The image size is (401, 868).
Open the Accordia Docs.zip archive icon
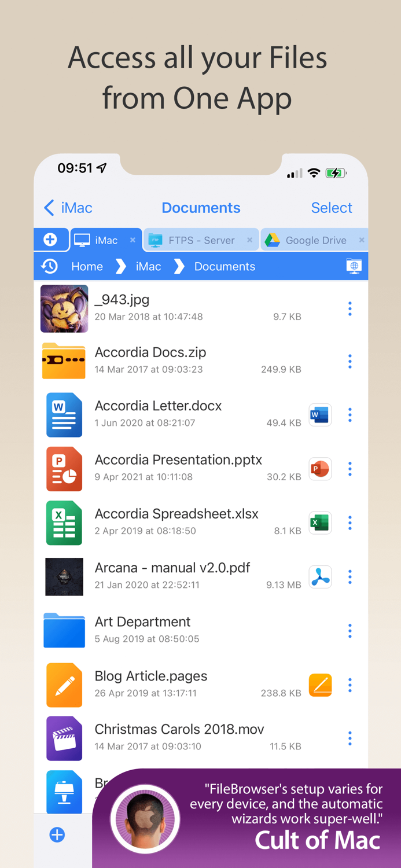tap(64, 361)
